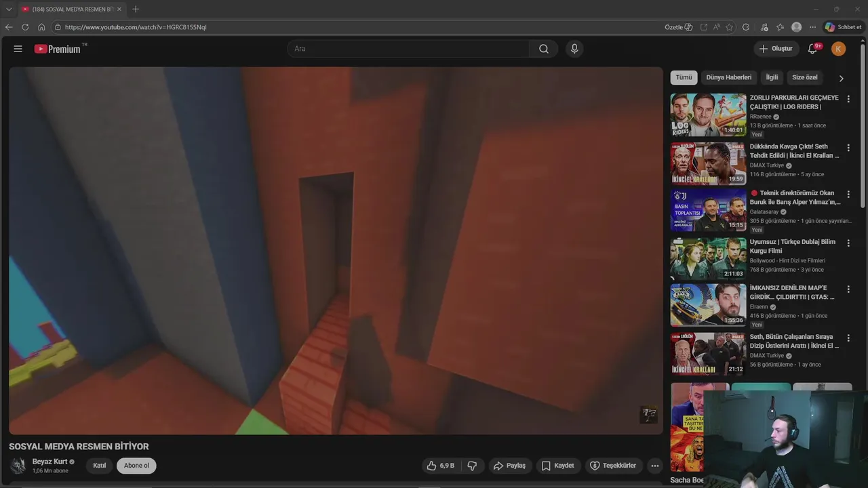This screenshot has height=488, width=868.
Task: Add this page to favorites star
Action: (730, 27)
